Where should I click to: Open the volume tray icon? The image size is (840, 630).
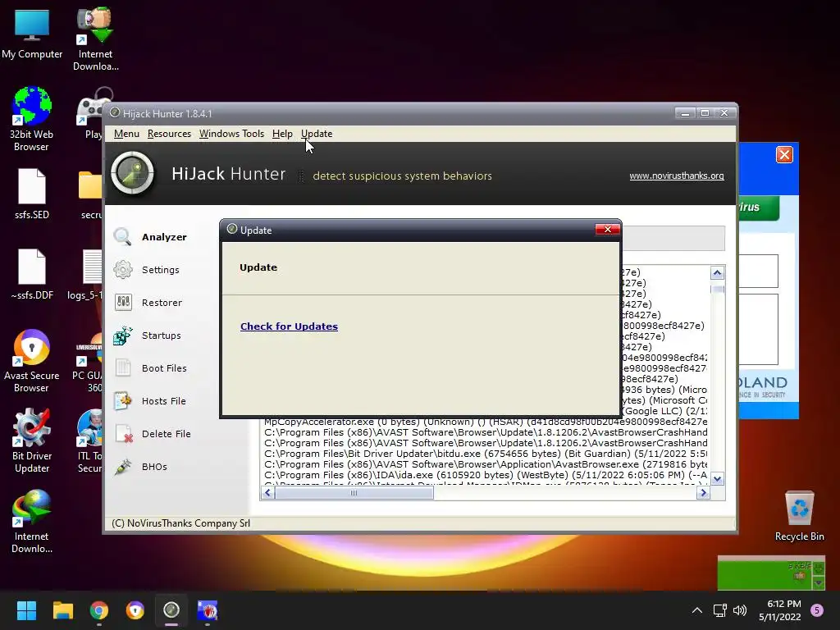point(740,610)
